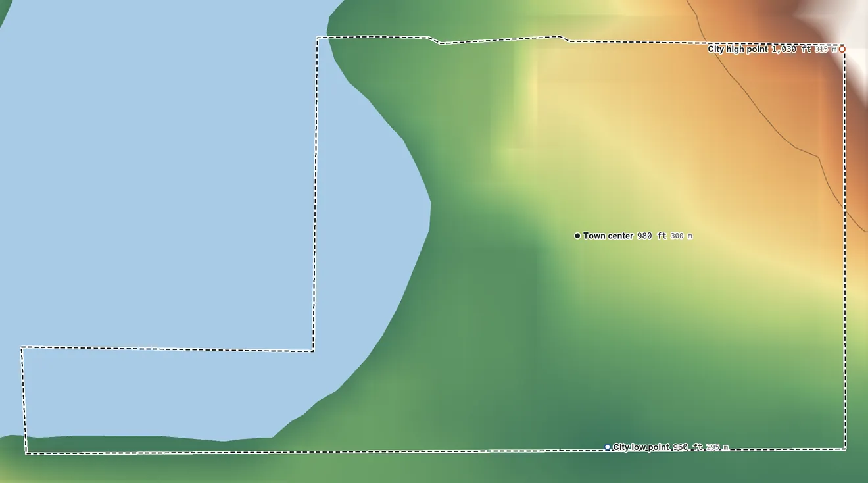The image size is (868, 483).
Task: Click the "City high point" label
Action: (x=737, y=49)
